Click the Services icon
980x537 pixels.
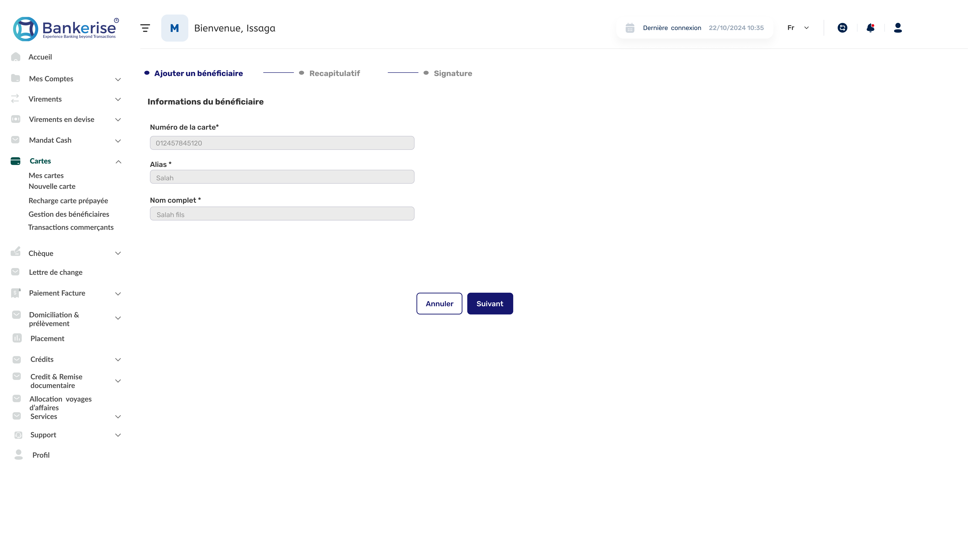17,416
